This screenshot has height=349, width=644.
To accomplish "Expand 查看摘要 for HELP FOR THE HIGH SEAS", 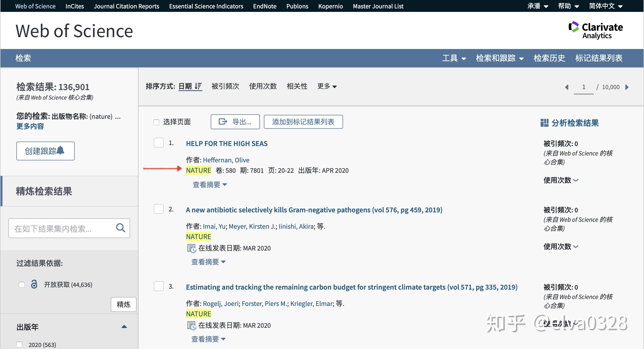I will coord(210,185).
